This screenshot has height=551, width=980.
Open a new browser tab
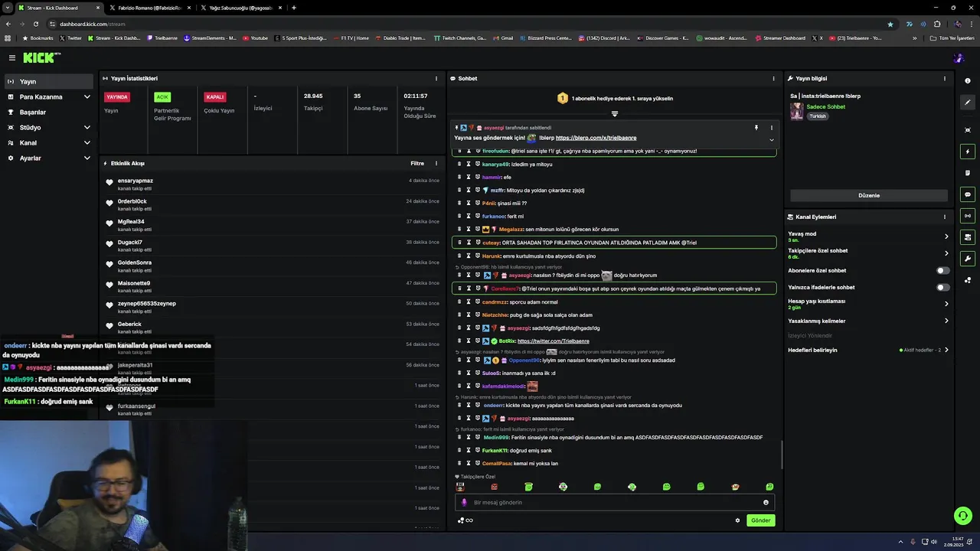[x=294, y=8]
